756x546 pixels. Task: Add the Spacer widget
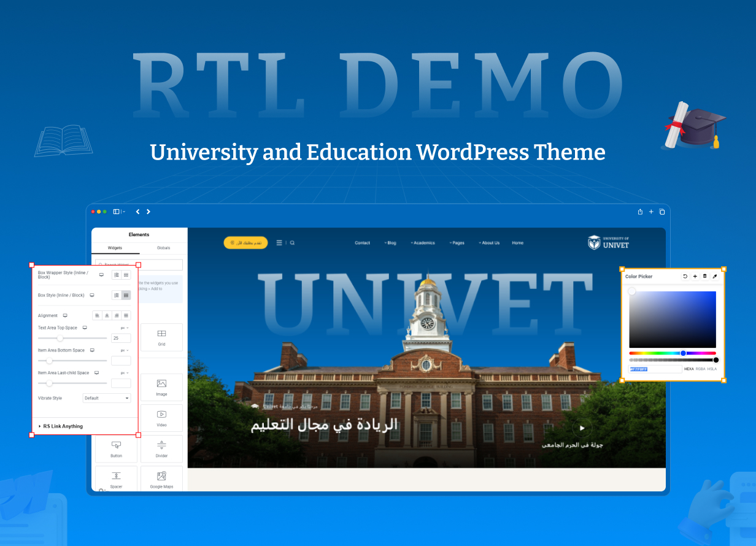pyautogui.click(x=116, y=479)
